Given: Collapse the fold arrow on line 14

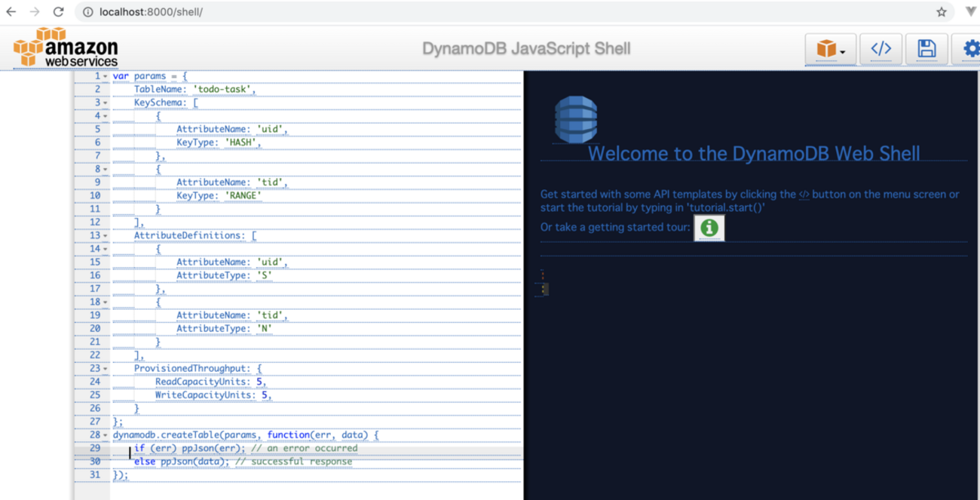Looking at the screenshot, I should (106, 249).
